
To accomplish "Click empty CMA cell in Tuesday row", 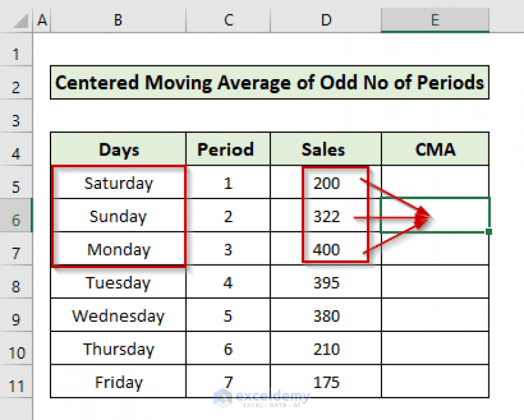I will tap(435, 282).
